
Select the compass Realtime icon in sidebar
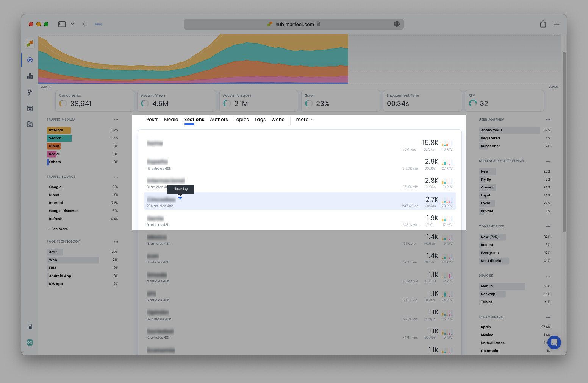30,60
